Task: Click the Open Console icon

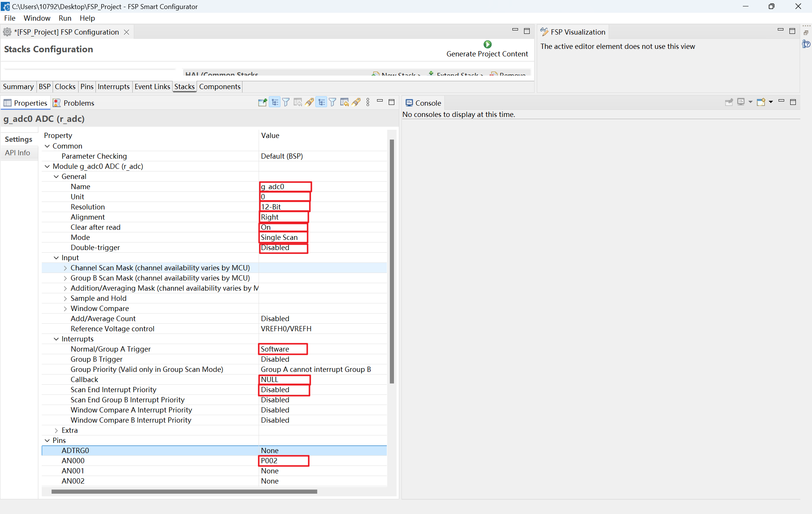Action: pos(761,102)
